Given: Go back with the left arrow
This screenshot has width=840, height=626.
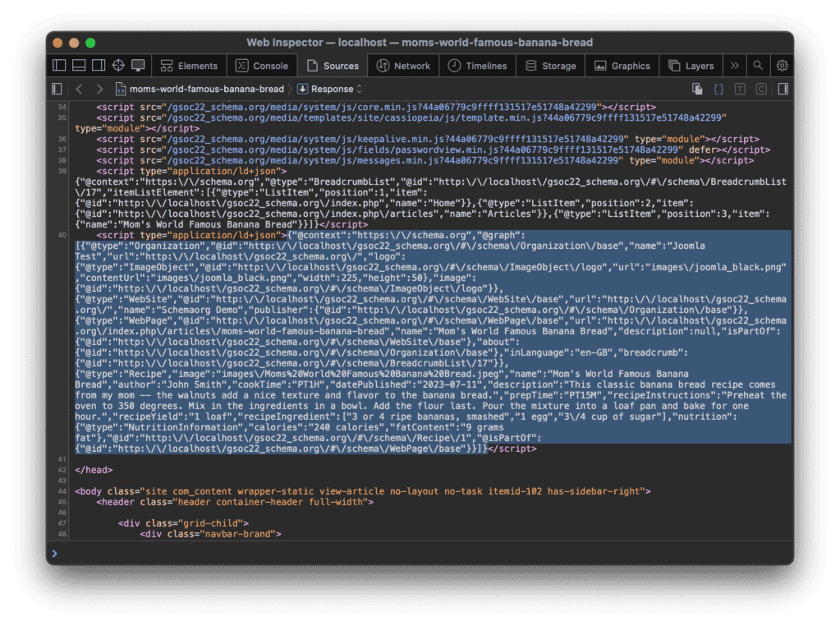Looking at the screenshot, I should [x=79, y=89].
